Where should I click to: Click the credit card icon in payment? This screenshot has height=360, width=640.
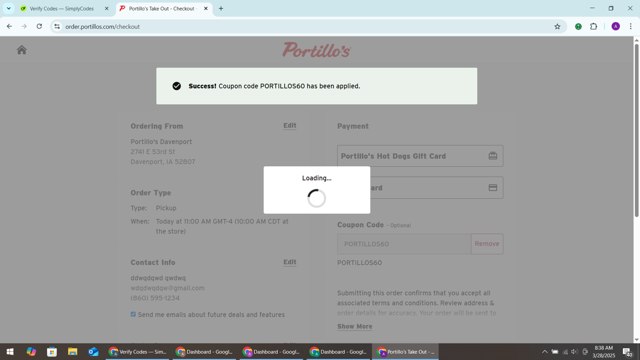coord(493,188)
